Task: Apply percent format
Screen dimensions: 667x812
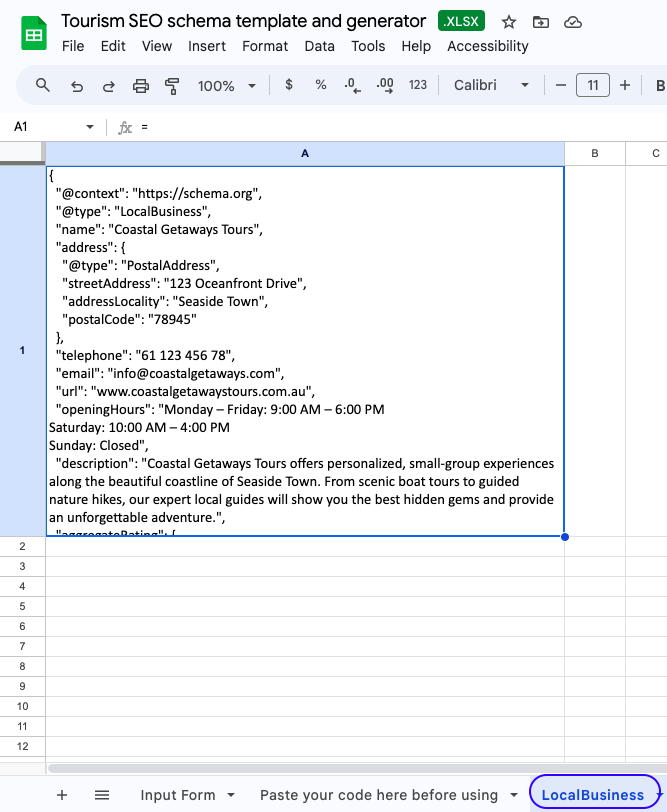Action: click(321, 86)
